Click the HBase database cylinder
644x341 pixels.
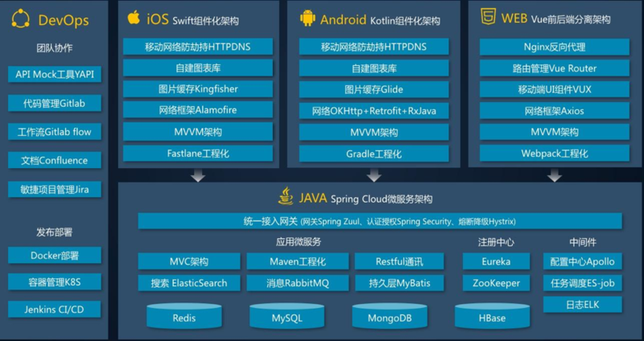tap(492, 315)
